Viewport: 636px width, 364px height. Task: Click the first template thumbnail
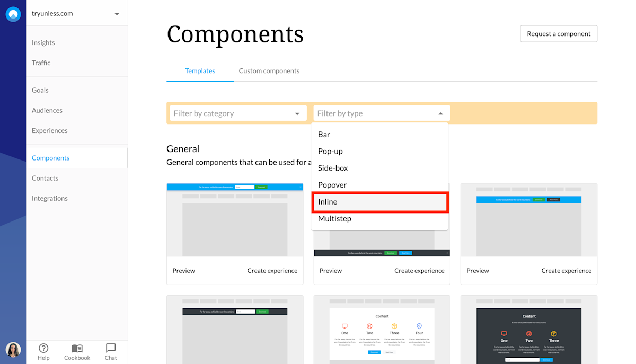coord(235,220)
